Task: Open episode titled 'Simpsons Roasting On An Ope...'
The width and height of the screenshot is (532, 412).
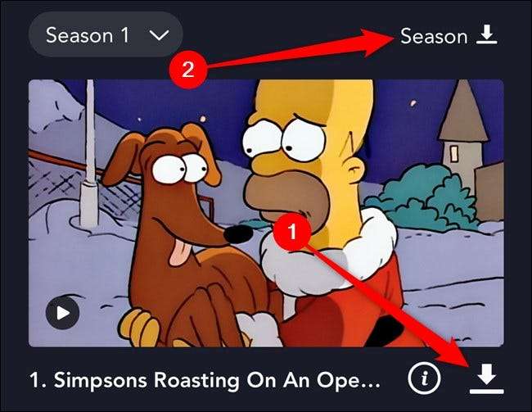Action: (205, 379)
